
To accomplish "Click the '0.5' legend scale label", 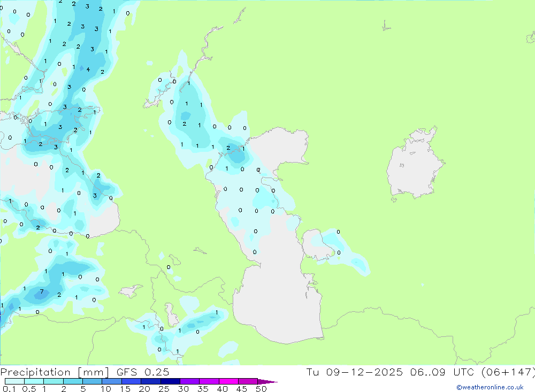I will click(x=29, y=389).
